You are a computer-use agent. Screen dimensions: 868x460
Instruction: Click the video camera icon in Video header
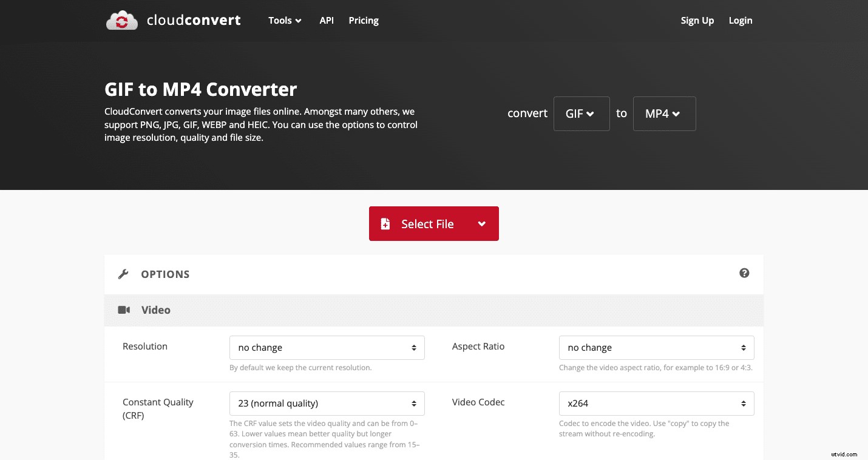[x=124, y=309]
